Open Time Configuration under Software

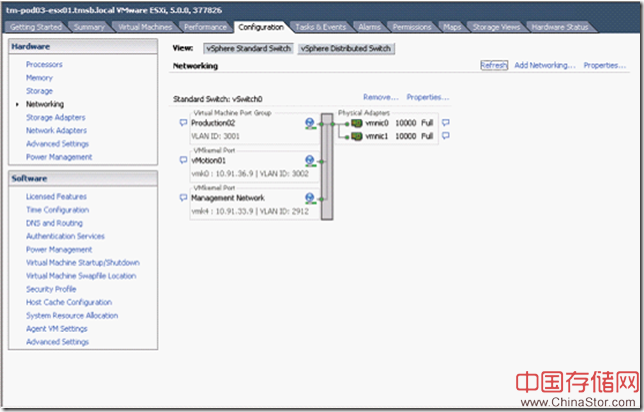58,210
